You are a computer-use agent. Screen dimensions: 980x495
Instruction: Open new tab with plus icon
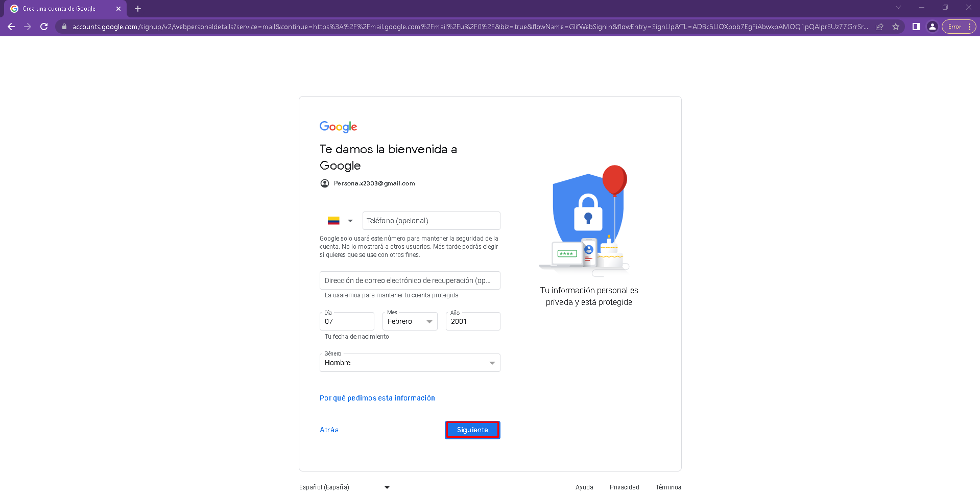tap(138, 9)
